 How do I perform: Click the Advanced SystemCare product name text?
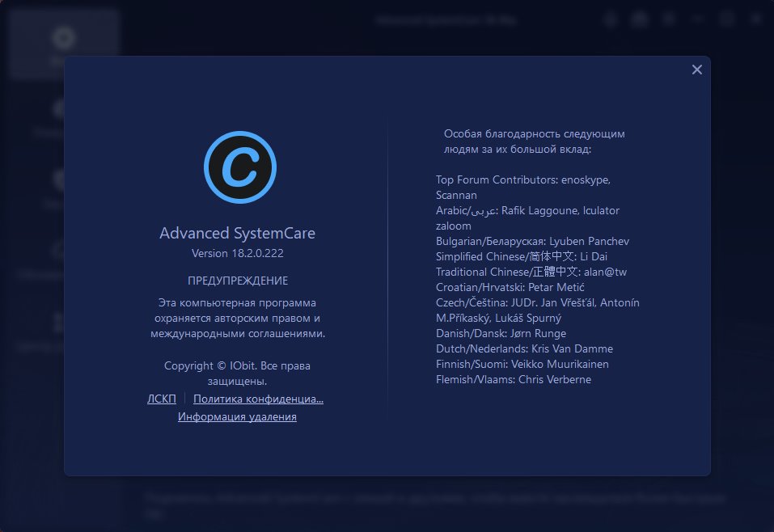tap(237, 233)
